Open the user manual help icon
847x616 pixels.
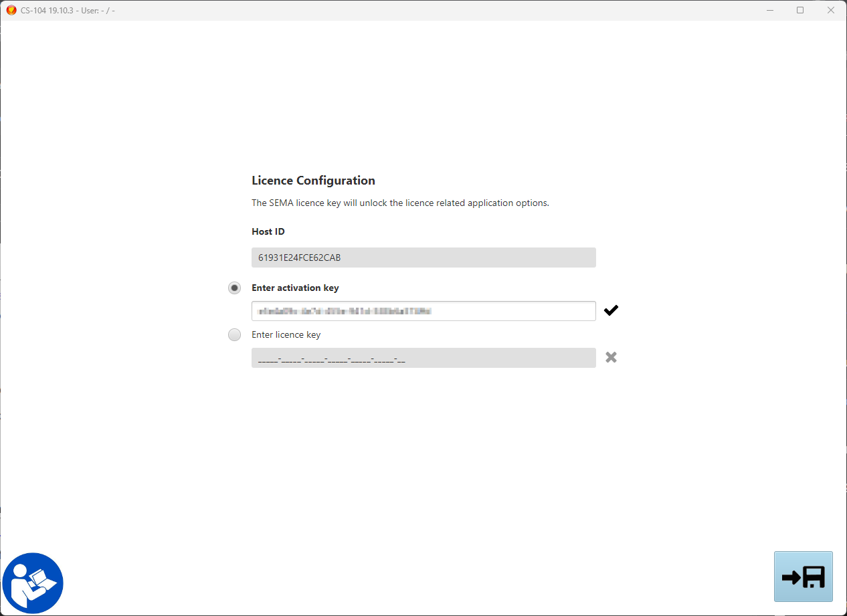coord(33,583)
